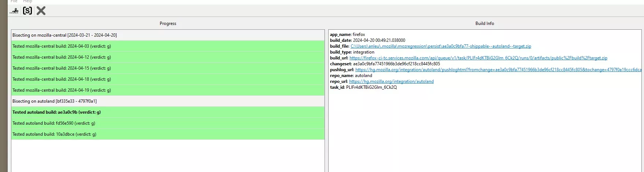The height and width of the screenshot is (172, 644).
Task: Select row Bisecting on mozilla-central [2024-03-21 - 2024-04-20]
Action: pos(168,35)
